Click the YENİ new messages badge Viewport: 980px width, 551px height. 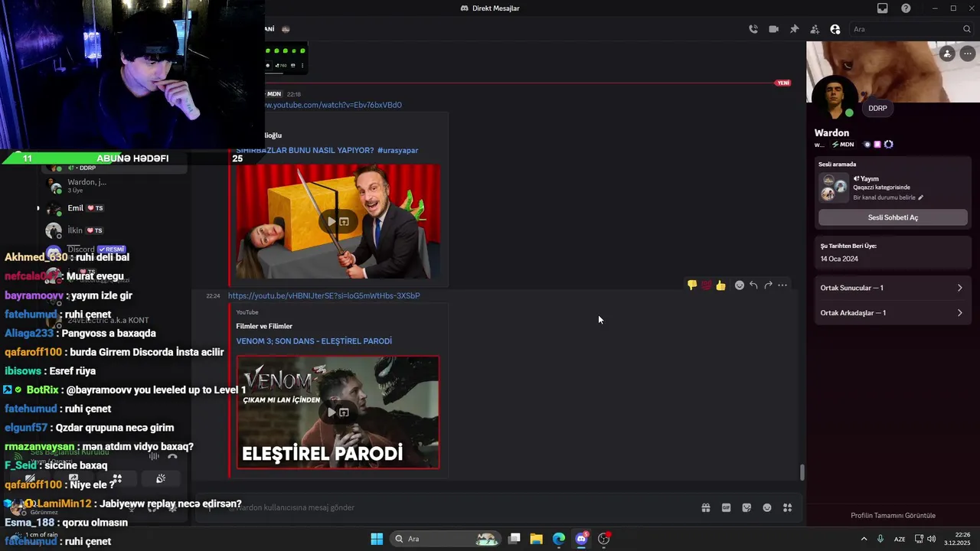tap(782, 83)
